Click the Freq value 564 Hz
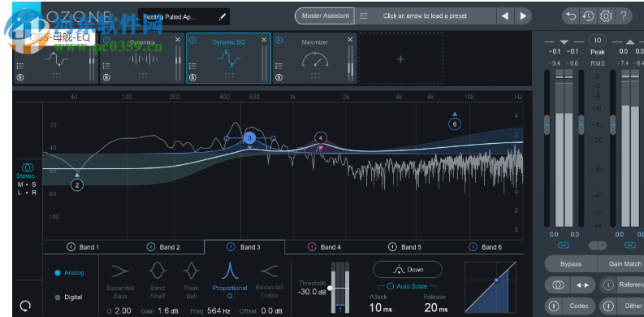The height and width of the screenshot is (317, 644). click(218, 310)
